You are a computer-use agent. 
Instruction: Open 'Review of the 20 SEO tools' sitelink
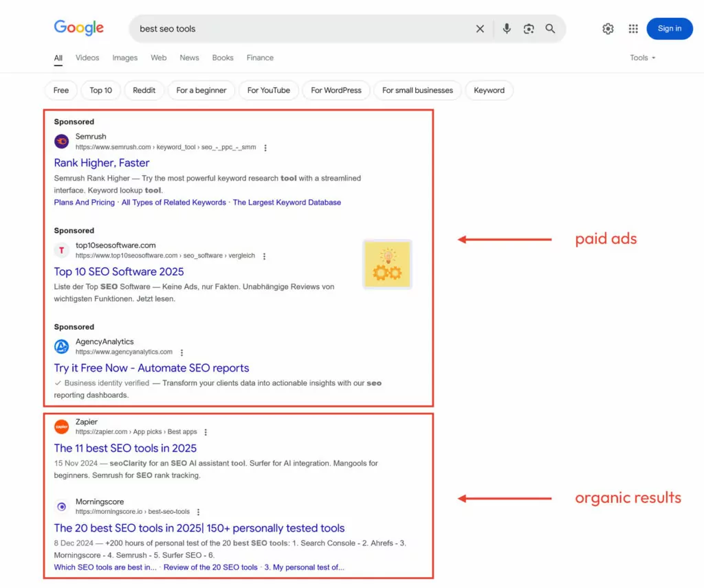click(x=210, y=567)
